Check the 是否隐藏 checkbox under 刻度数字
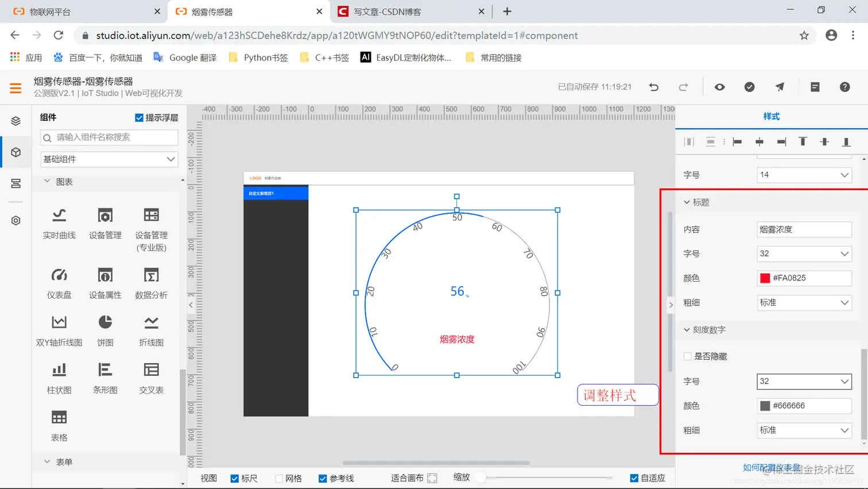Screen dimensions: 868x489 tap(687, 356)
